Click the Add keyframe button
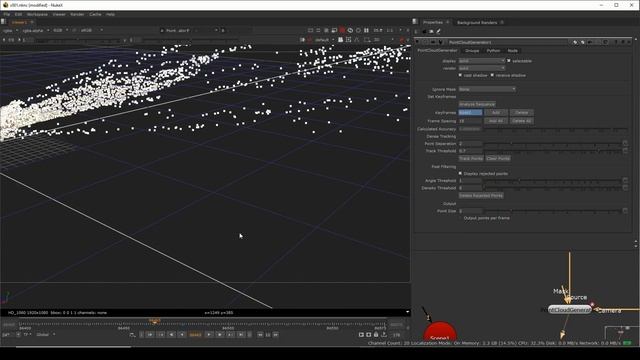Image resolution: width=640 pixels, height=360 pixels. coord(496,112)
